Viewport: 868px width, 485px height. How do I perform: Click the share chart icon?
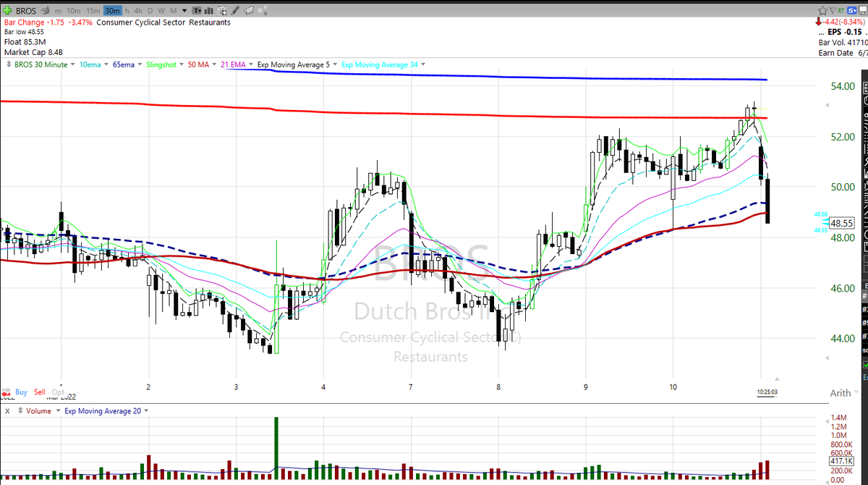click(x=262, y=11)
